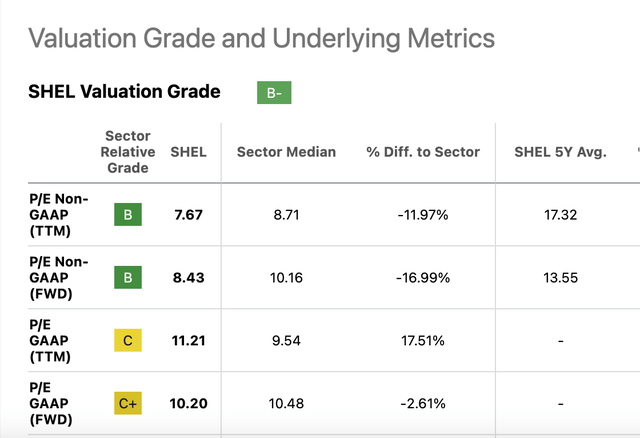Open the P/E GAAP (FWD) metric row label
Viewport: 640px width, 438px height.
tap(51, 403)
